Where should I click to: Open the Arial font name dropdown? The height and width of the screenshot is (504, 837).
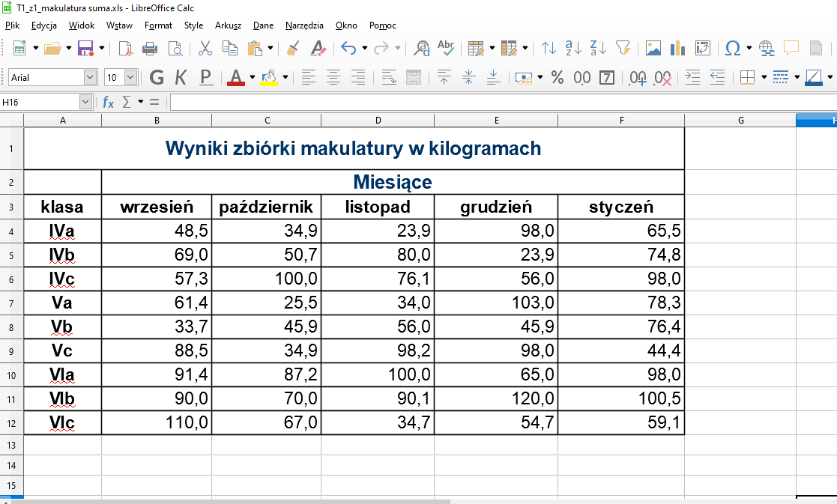click(x=90, y=77)
